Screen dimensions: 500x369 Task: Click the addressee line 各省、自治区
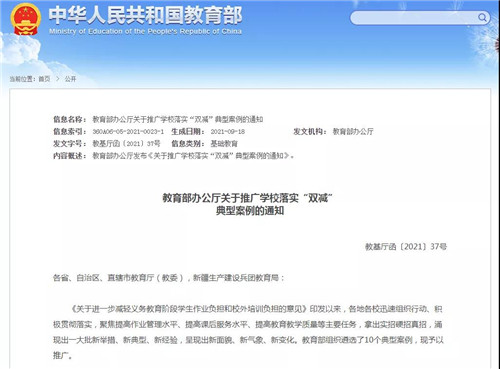169,278
